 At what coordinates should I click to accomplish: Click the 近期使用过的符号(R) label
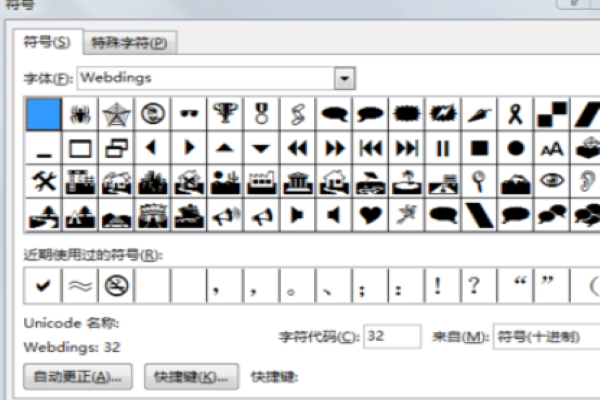(93, 255)
